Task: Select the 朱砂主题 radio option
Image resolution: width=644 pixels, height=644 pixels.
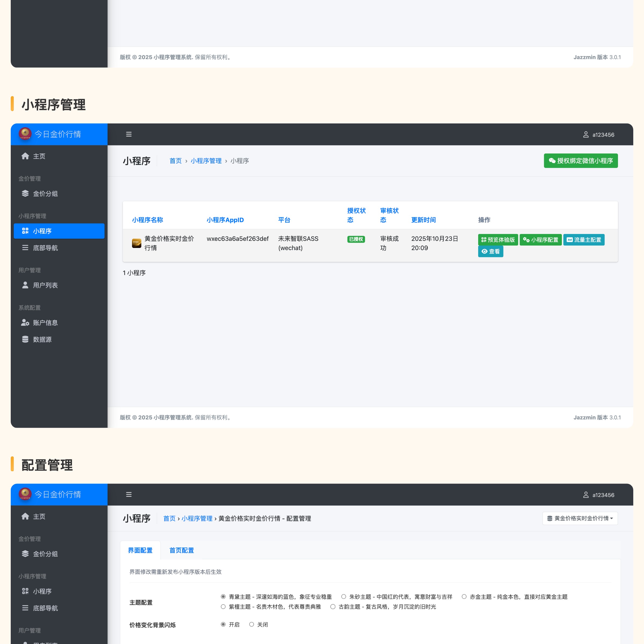Action: [x=343, y=597]
